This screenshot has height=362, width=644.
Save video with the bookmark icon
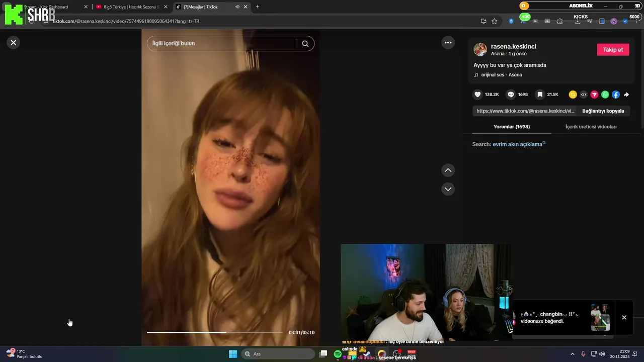pos(540,95)
